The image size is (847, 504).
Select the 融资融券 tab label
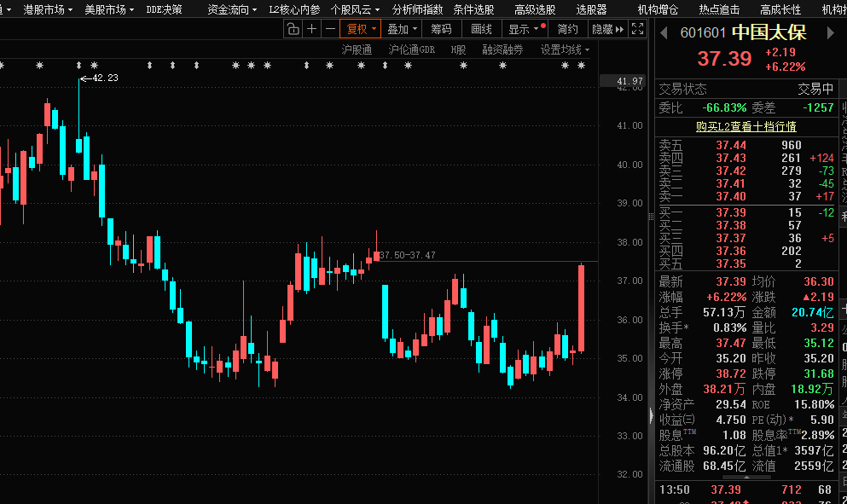pyautogui.click(x=502, y=49)
